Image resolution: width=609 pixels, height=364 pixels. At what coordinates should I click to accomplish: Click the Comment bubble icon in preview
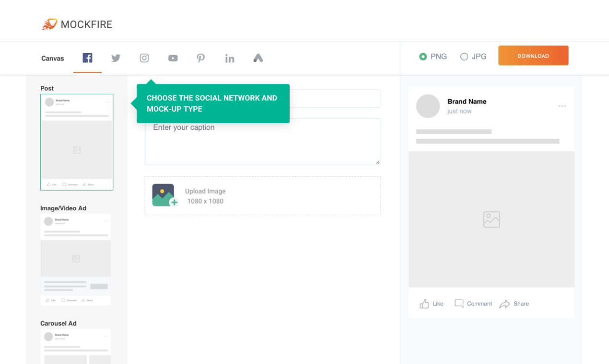(x=459, y=304)
